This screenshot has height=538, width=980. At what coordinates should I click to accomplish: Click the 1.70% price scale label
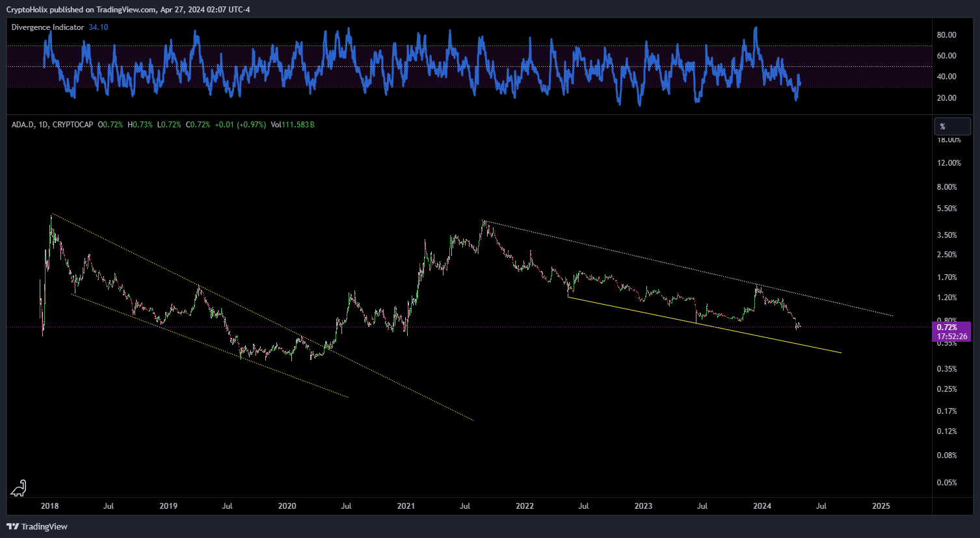click(x=947, y=277)
